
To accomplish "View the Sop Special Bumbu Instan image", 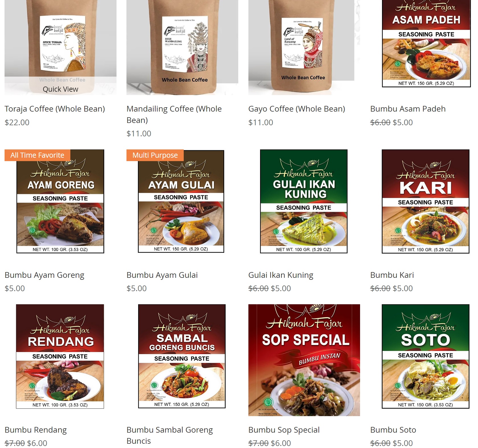I will [x=304, y=360].
